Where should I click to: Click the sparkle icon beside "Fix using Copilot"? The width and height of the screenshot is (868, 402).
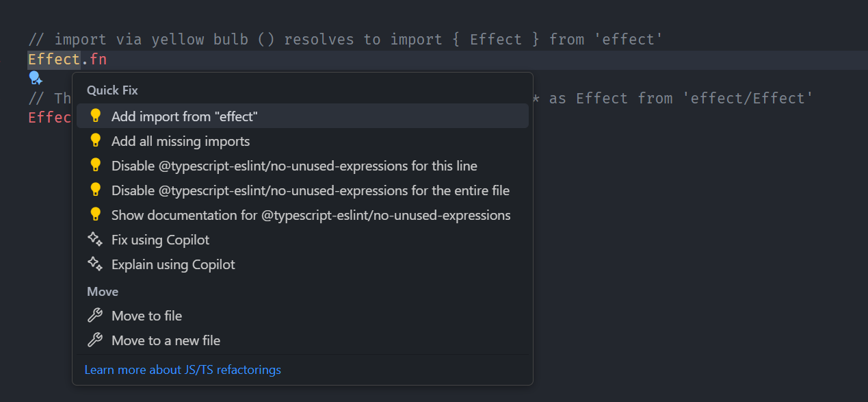click(x=95, y=240)
